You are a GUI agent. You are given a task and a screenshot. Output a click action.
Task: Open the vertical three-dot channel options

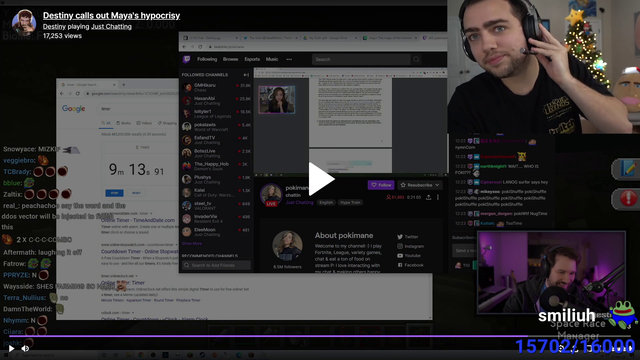[x=438, y=198]
